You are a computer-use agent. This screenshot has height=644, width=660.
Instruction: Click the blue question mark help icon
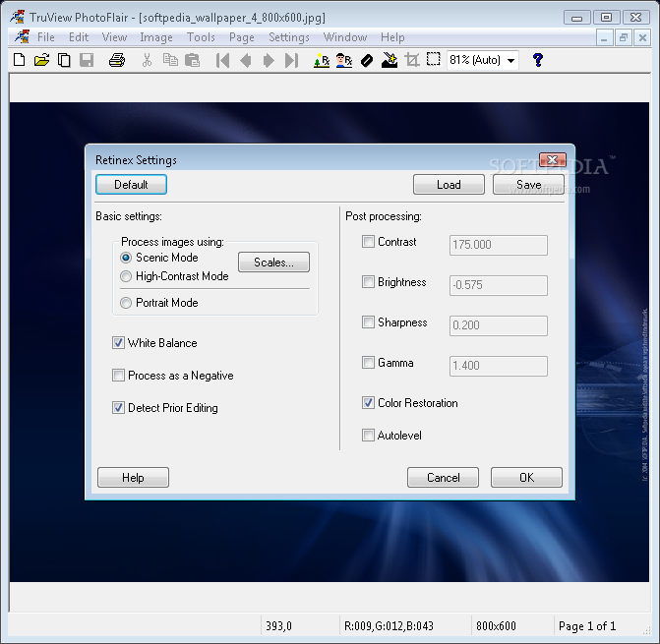[537, 60]
